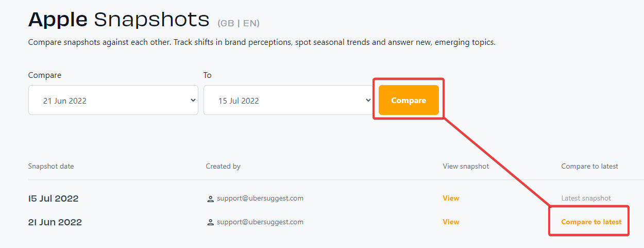Click the Compare to latest column header
The height and width of the screenshot is (248, 644).
pyautogui.click(x=589, y=166)
